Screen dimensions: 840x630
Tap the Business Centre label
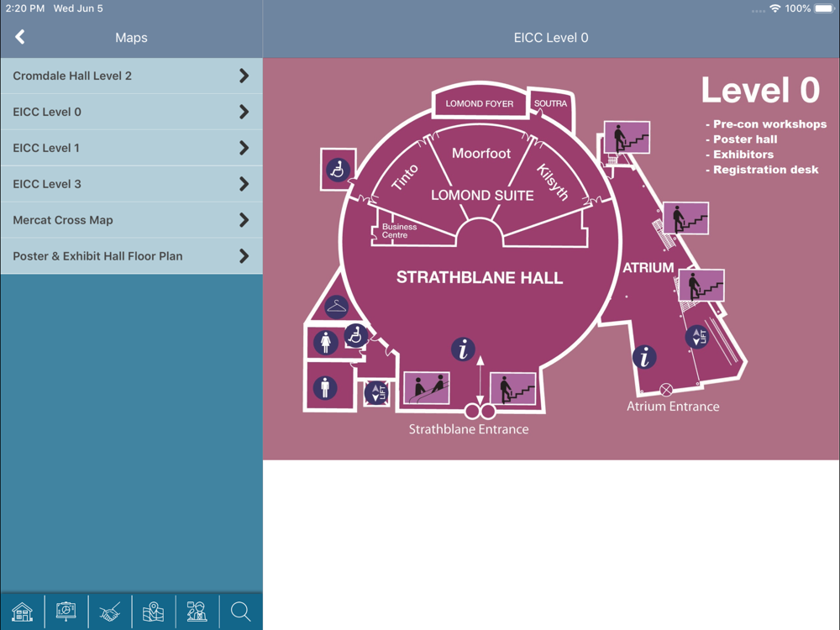click(399, 231)
